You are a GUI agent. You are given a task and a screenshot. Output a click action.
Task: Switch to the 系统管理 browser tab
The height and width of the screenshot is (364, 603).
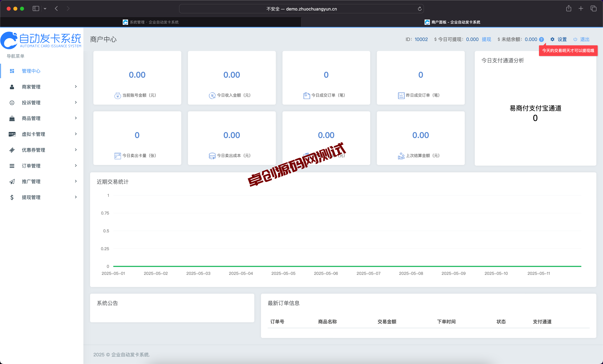point(151,22)
